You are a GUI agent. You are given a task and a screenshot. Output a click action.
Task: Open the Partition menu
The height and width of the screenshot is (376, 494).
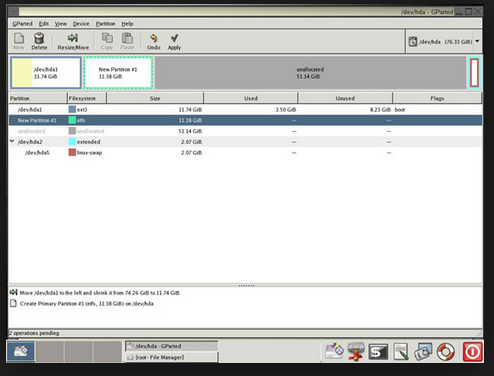coord(105,24)
